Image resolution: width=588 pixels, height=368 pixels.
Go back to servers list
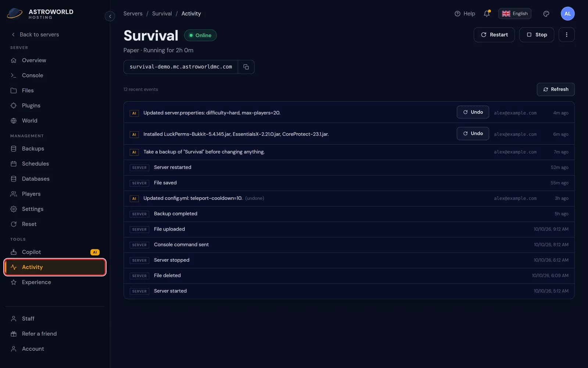tap(35, 35)
